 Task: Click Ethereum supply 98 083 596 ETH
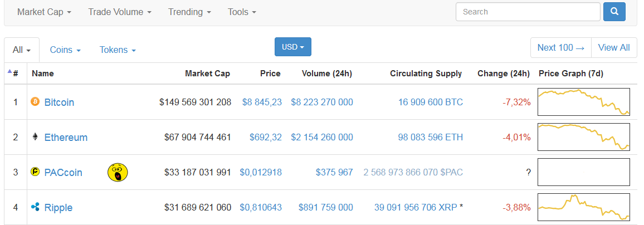[431, 137]
